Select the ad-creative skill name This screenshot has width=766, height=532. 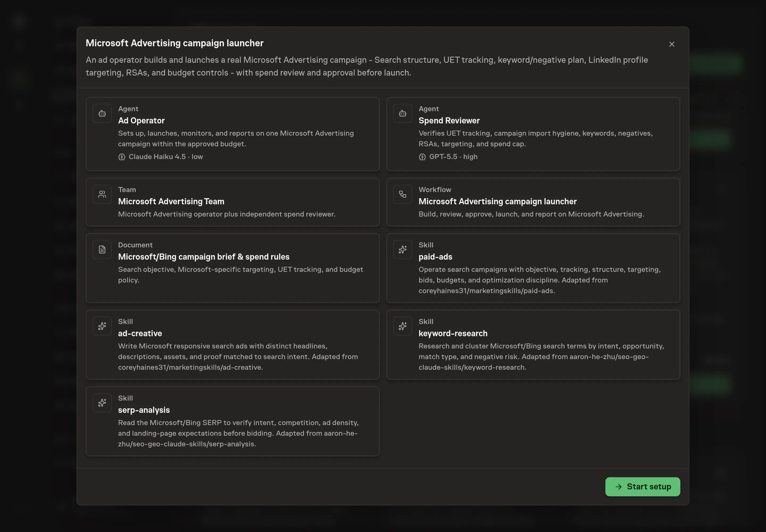tap(140, 333)
